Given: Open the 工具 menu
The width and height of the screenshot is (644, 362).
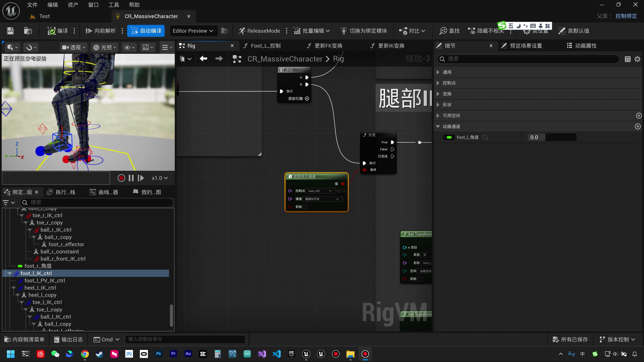Looking at the screenshot, I should click(x=114, y=5).
